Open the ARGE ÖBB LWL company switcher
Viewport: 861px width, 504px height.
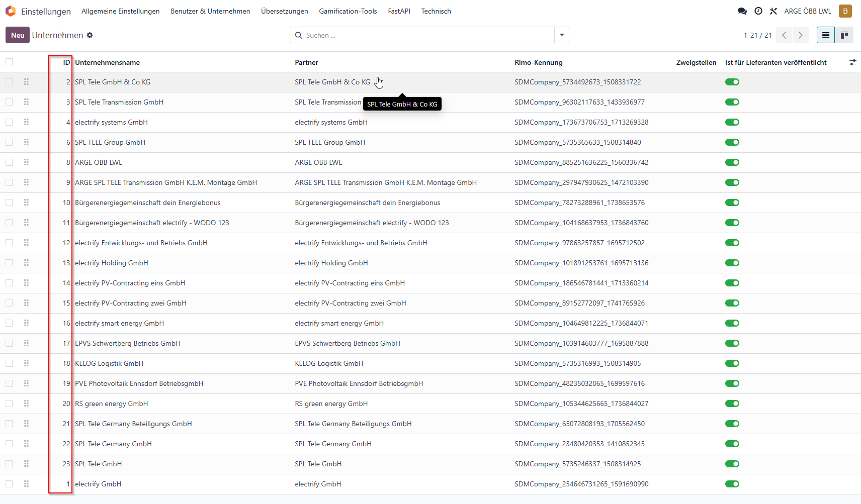808,11
